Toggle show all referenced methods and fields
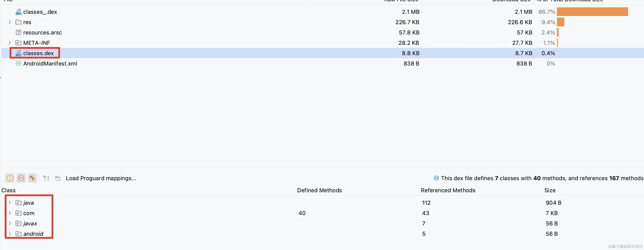This screenshot has height=250, width=644. pyautogui.click(x=32, y=178)
